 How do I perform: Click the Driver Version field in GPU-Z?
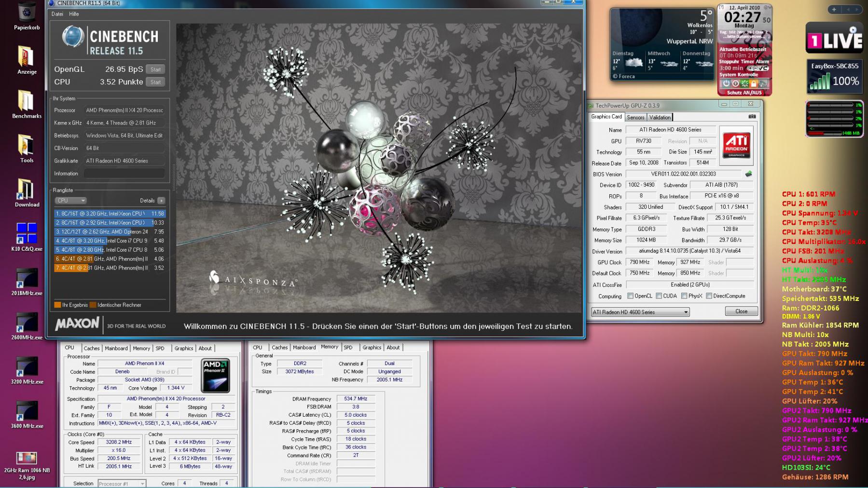(x=689, y=251)
